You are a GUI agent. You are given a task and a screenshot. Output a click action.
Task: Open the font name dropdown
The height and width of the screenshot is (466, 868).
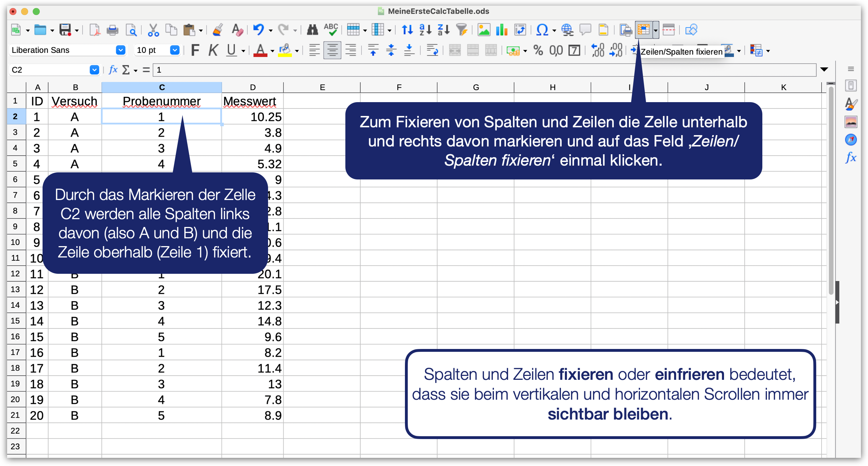pyautogui.click(x=121, y=50)
